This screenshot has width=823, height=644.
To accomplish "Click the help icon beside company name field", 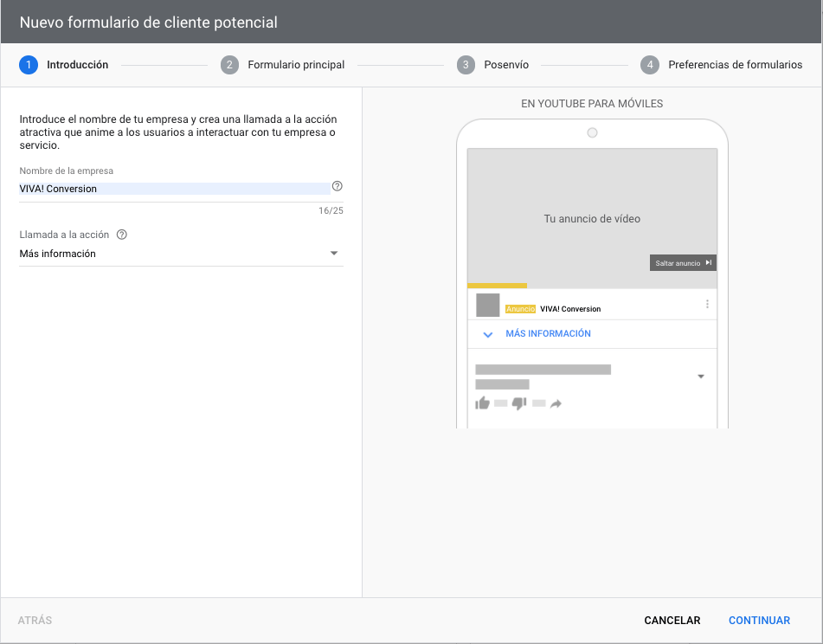I will click(337, 186).
